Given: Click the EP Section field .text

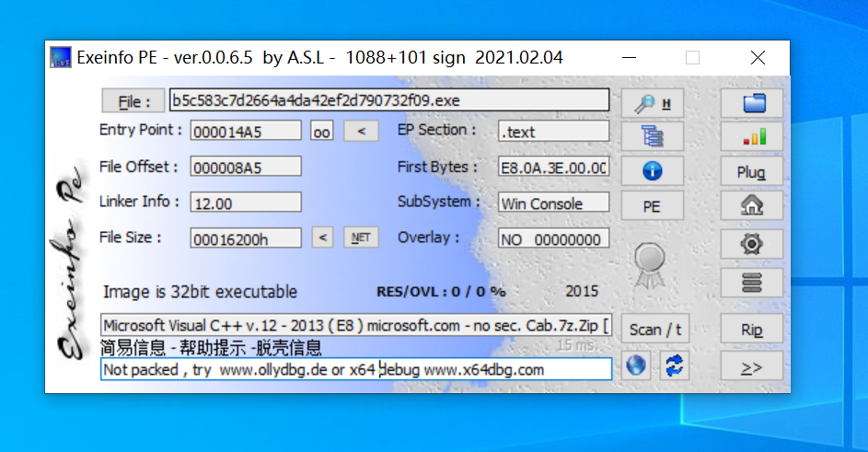Looking at the screenshot, I should click(553, 132).
